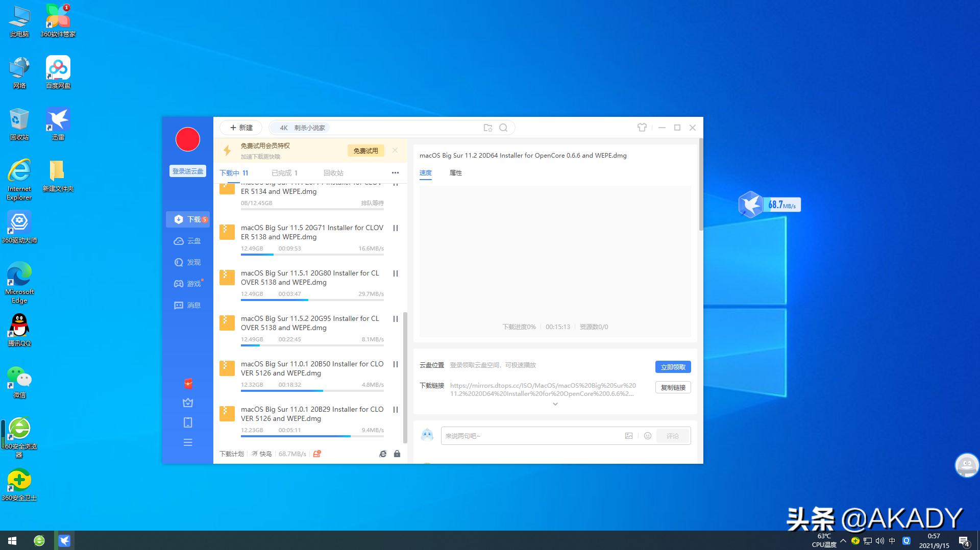Switch to the 已完成 tab
The image size is (980, 550).
click(281, 173)
